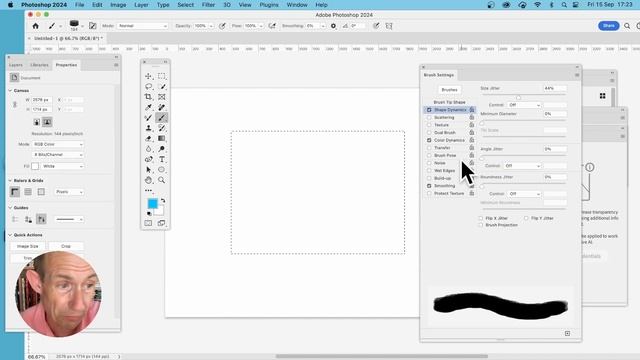Open the Photoshop 2024 app menu
Image resolution: width=640 pixels, height=360 pixels.
44,5
